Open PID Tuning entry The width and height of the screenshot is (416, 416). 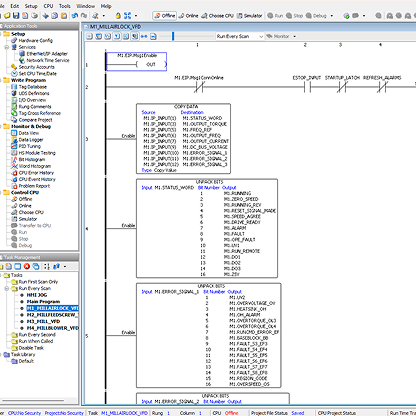pyautogui.click(x=30, y=146)
